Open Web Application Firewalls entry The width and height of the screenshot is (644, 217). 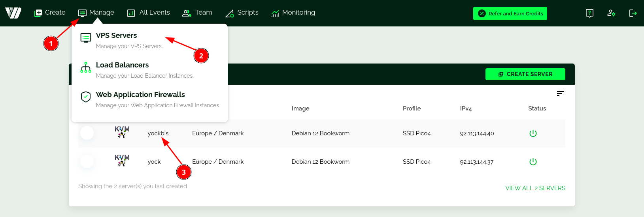(140, 95)
